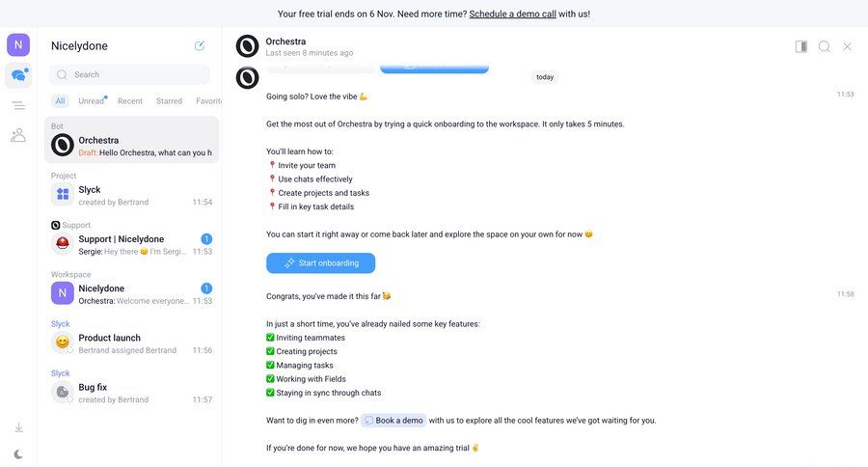
Task: Open the chats section in sidebar
Action: pos(18,75)
